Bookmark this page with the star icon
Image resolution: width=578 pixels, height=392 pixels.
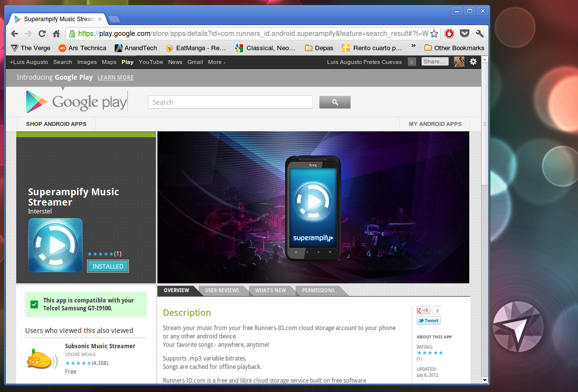434,33
